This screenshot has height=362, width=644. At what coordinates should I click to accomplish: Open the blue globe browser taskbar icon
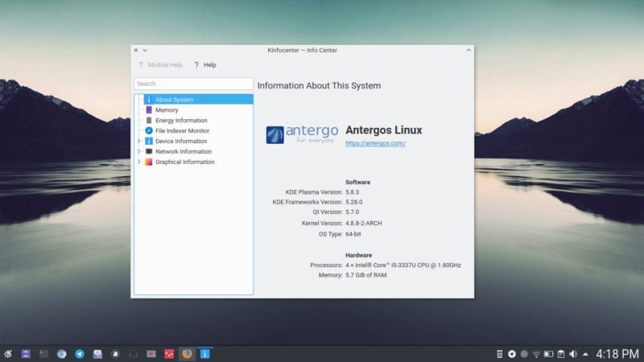tap(62, 354)
